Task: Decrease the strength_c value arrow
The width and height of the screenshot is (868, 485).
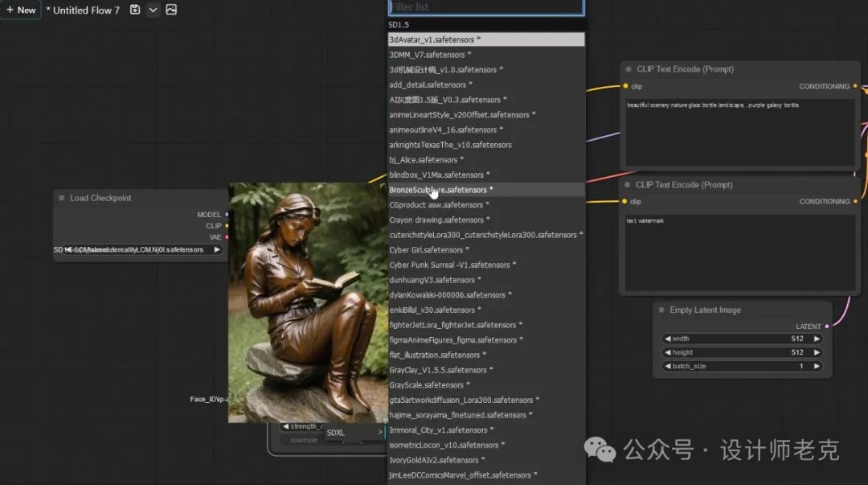Action: point(285,426)
